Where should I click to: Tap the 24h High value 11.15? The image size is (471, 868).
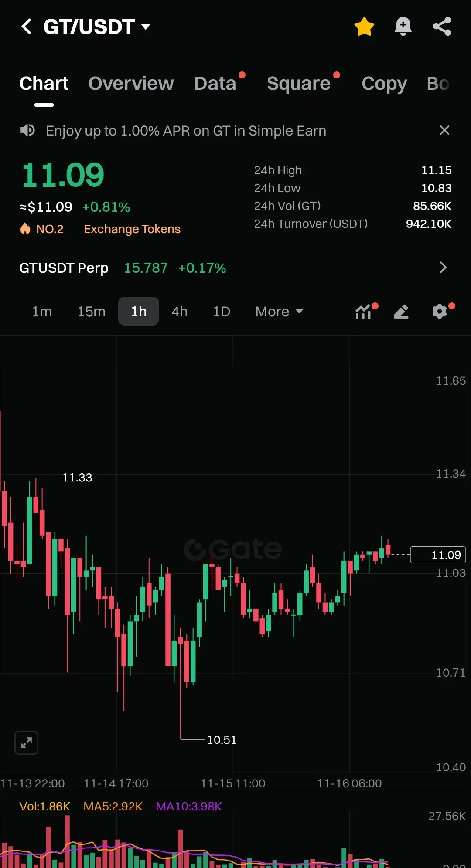[436, 170]
